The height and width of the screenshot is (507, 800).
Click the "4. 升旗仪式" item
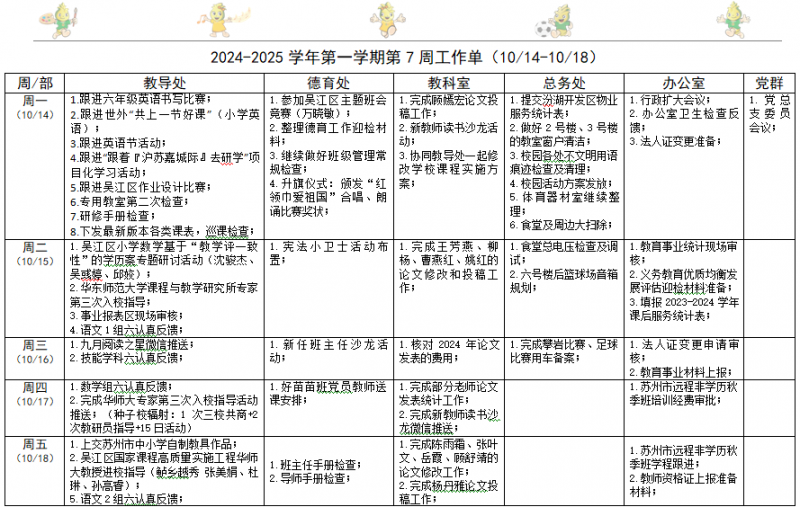click(x=328, y=197)
